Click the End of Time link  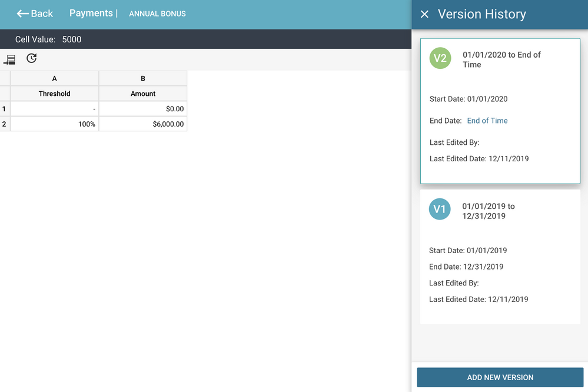point(487,120)
